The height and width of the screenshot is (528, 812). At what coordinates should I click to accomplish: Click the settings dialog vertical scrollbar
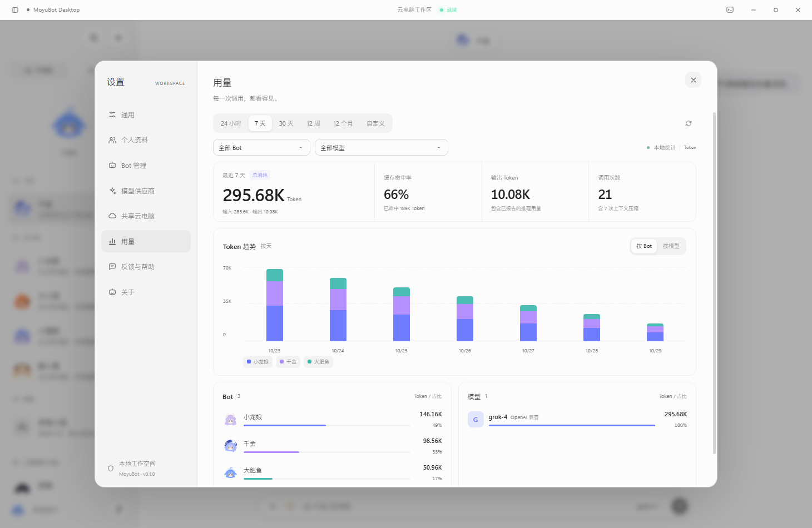point(714,283)
